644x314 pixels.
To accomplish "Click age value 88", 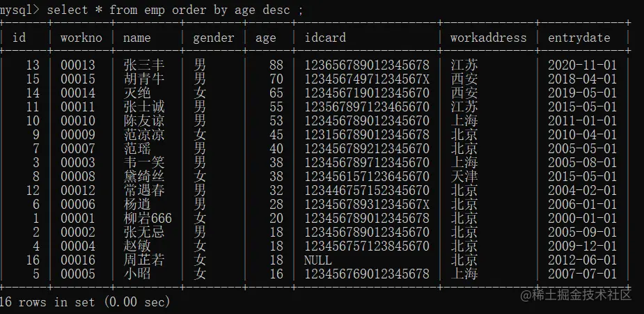I will point(276,65).
